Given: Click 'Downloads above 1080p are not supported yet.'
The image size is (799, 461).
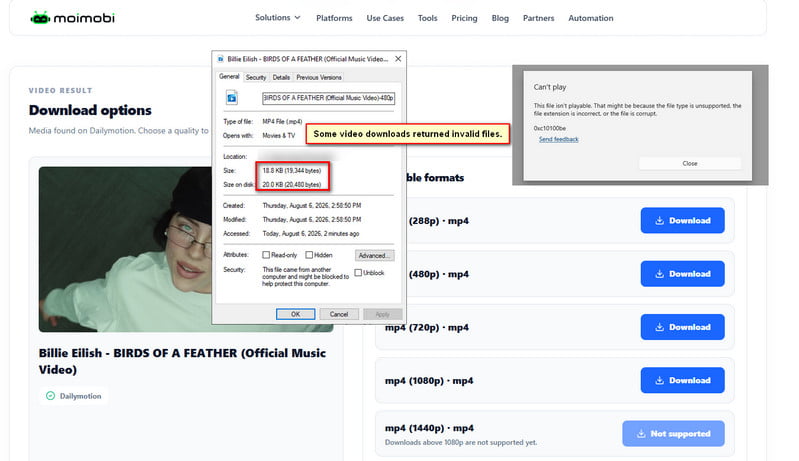Looking at the screenshot, I should [461, 442].
